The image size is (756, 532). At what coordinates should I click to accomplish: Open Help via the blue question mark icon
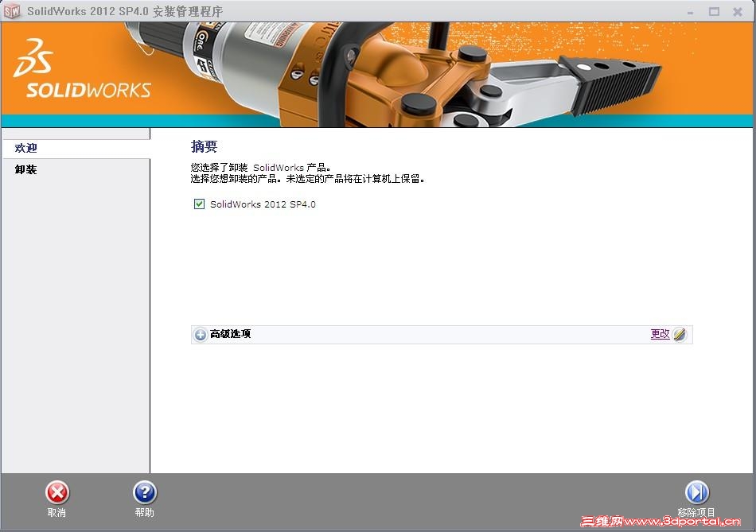(x=145, y=492)
